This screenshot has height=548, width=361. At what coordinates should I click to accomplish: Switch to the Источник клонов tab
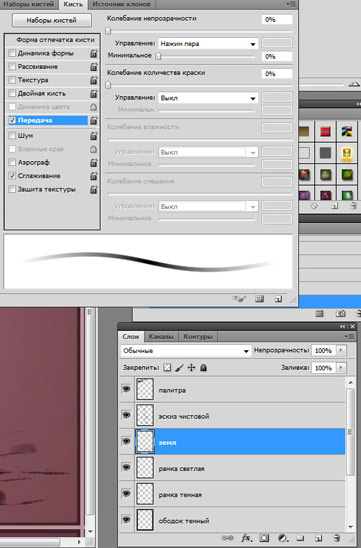point(121,4)
